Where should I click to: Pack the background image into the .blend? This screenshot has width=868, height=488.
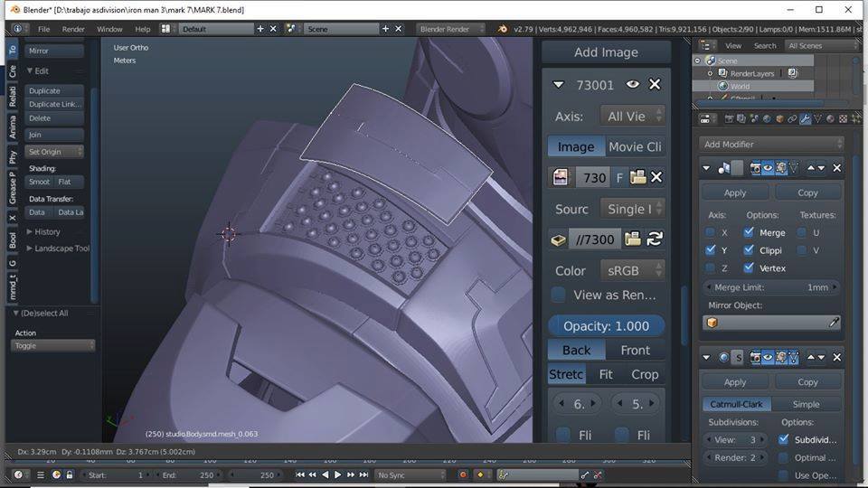coord(558,239)
